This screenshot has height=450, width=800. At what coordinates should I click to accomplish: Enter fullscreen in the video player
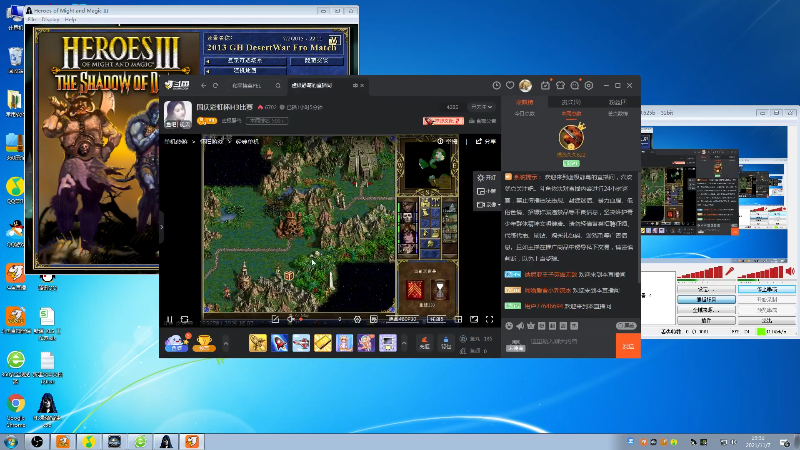[x=489, y=319]
